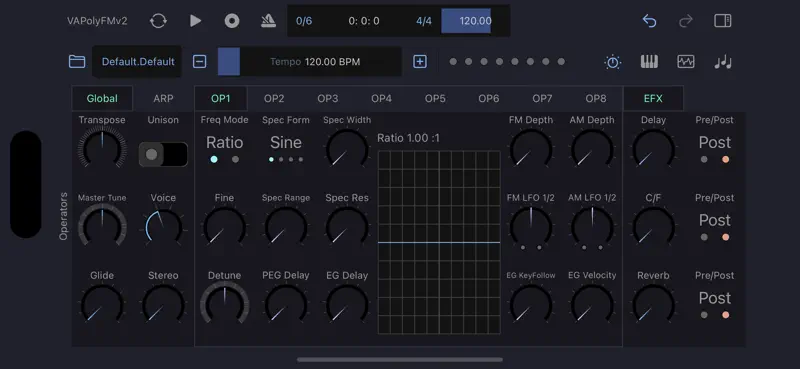Click the Post value beside C/F
800x369 pixels.
(x=715, y=220)
